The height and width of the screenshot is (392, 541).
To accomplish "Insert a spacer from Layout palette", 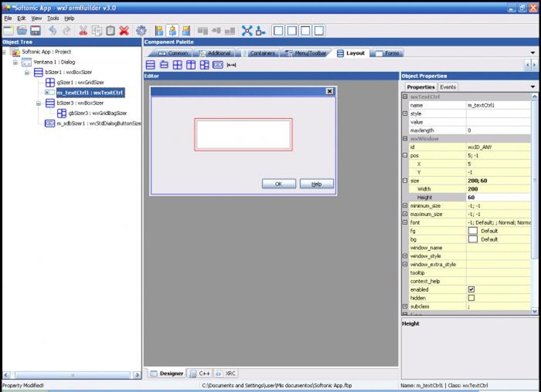I will click(231, 65).
